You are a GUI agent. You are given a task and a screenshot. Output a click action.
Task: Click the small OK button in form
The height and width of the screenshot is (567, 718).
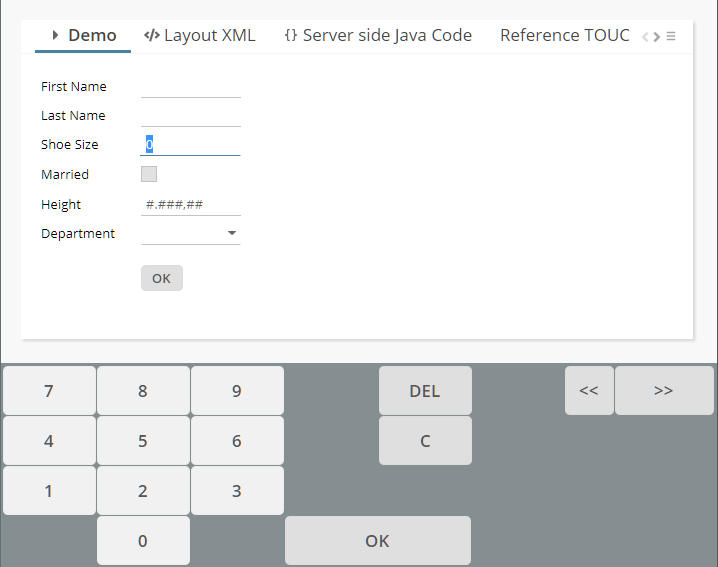pos(162,278)
